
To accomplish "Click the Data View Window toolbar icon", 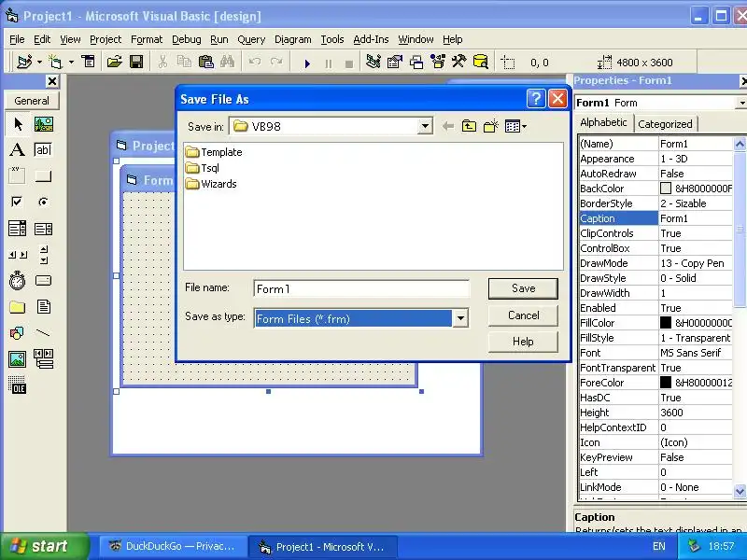I will (481, 62).
